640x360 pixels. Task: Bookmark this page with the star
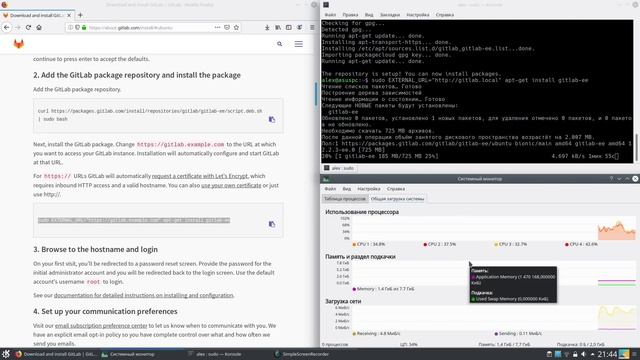coord(236,27)
